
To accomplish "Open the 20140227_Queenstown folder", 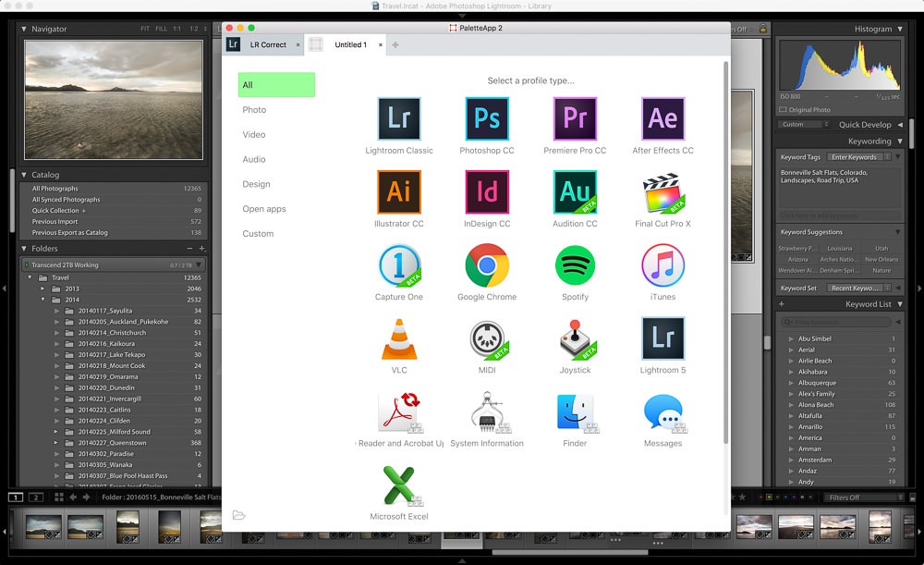I will tap(115, 443).
